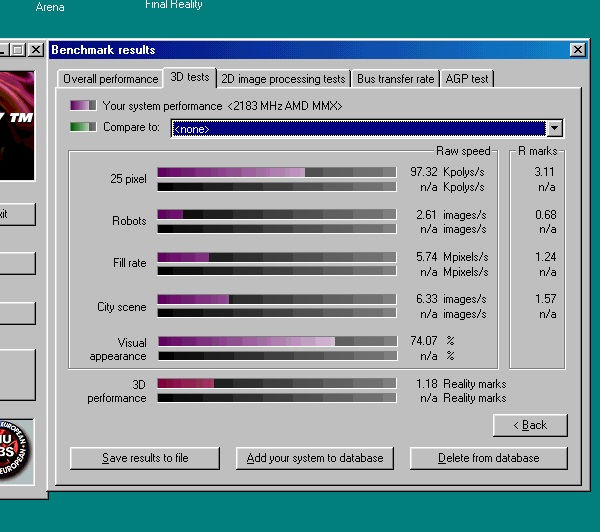Expand the Compare to dropdown arrow

[554, 128]
